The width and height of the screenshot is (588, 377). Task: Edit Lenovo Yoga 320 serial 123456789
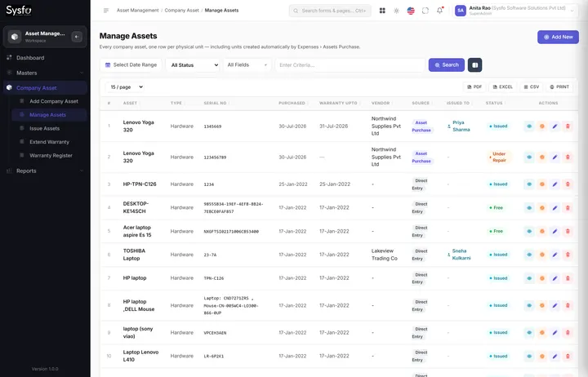point(555,157)
